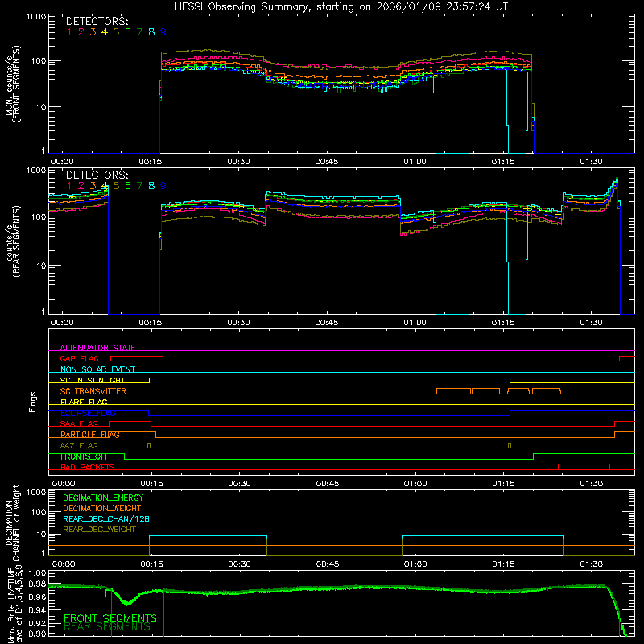This screenshot has width=644, height=644.
Task: Click the FRONT SEGMENTS label in the livetime plot
Action: coord(110,618)
